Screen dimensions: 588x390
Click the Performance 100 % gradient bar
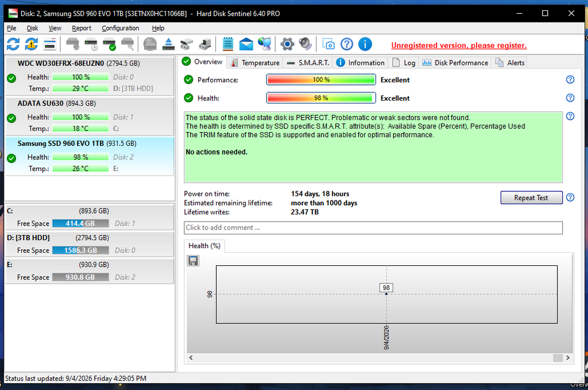pos(321,79)
